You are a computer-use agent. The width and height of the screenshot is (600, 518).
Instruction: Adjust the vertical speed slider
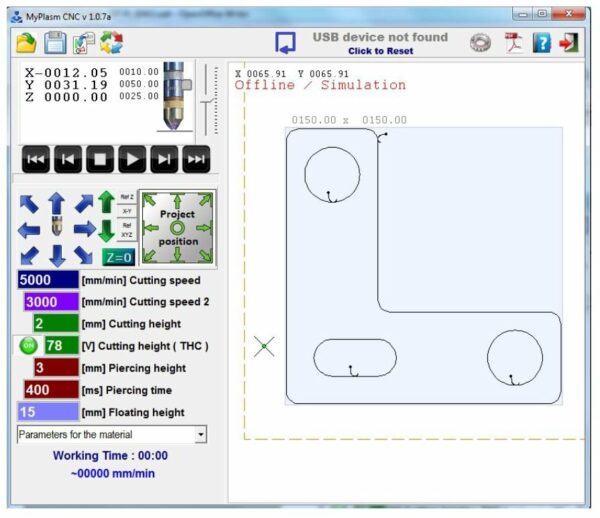[207, 101]
